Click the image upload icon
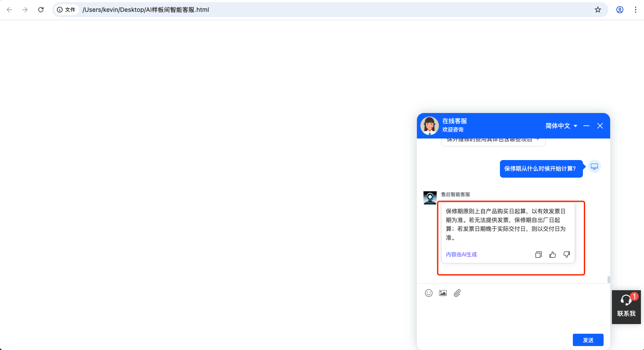Screen dimensions: 644x350 click(x=443, y=293)
